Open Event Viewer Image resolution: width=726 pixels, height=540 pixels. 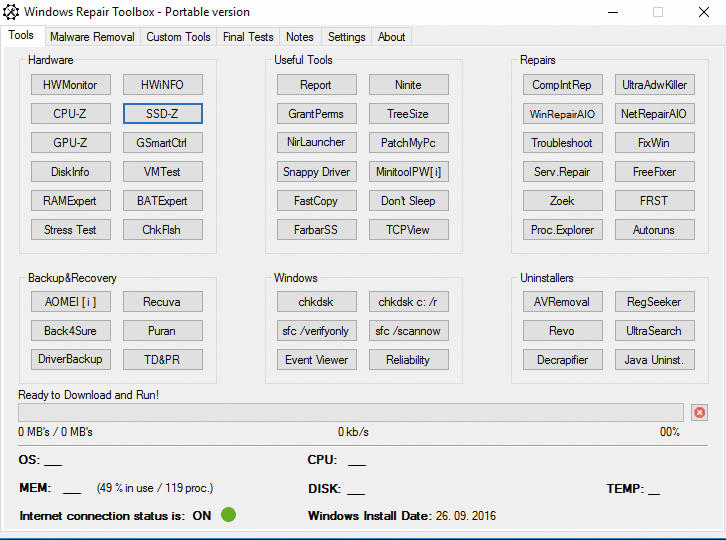(x=317, y=359)
